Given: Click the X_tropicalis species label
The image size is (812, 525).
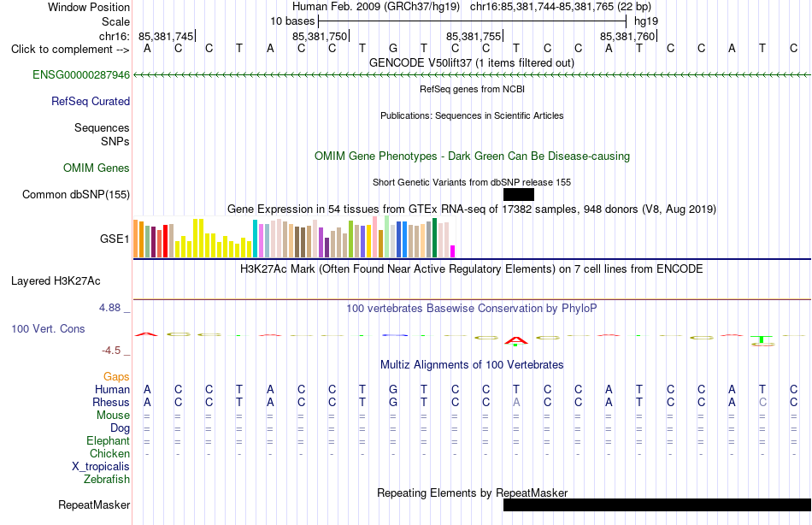Looking at the screenshot, I should pos(101,467).
